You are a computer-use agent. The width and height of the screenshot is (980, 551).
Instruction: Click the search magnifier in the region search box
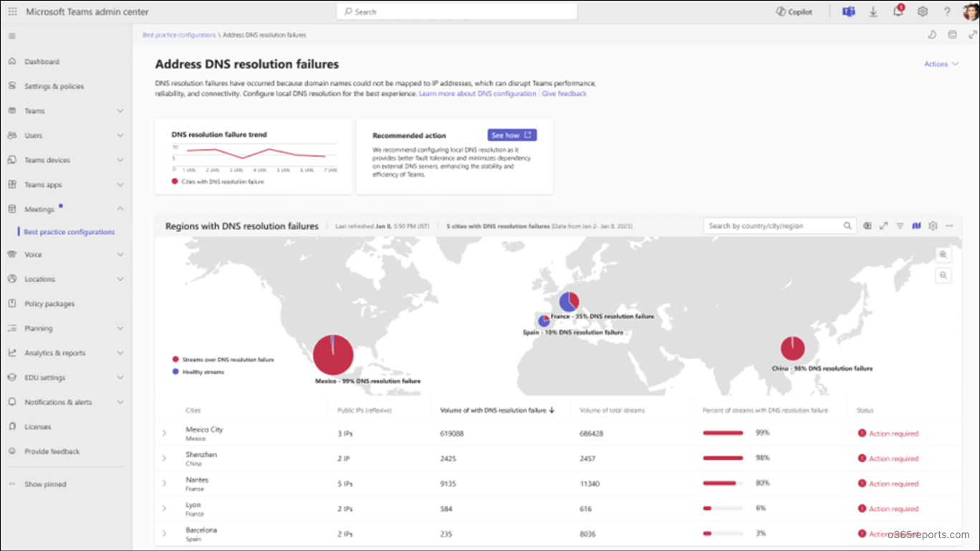tap(847, 226)
